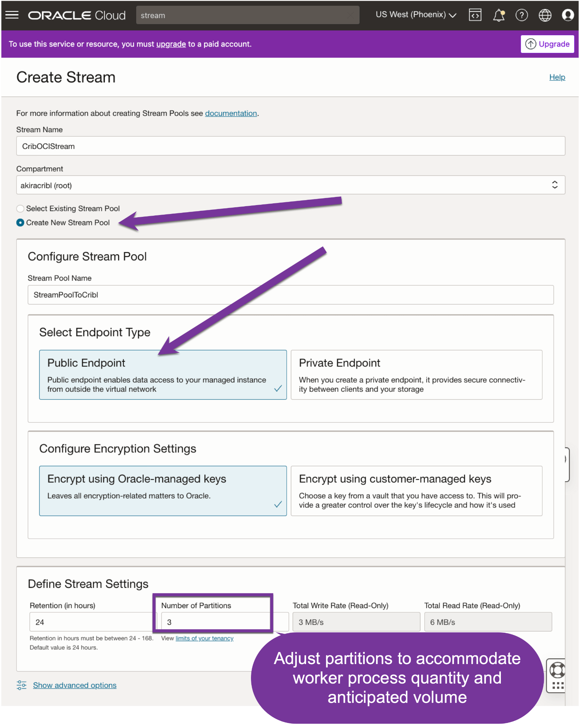583x728 pixels.
Task: Choose Encrypt using customer-managed keys card
Action: coord(416,491)
